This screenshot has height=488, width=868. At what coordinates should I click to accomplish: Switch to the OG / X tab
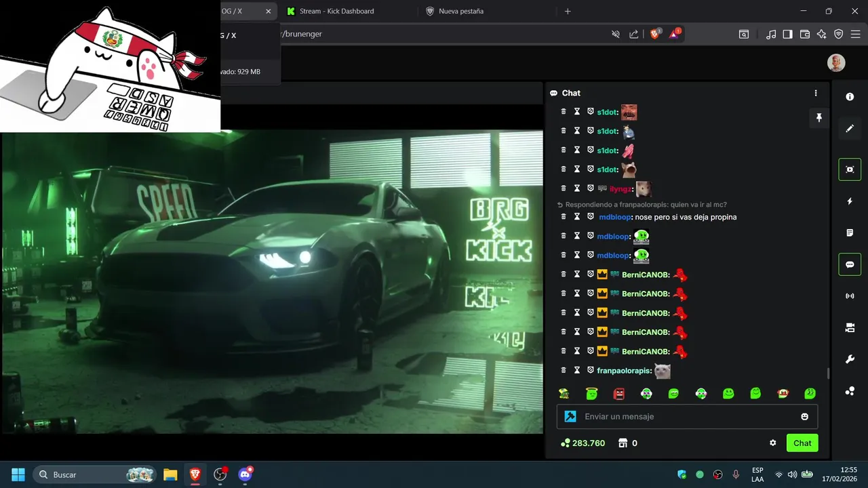[232, 11]
